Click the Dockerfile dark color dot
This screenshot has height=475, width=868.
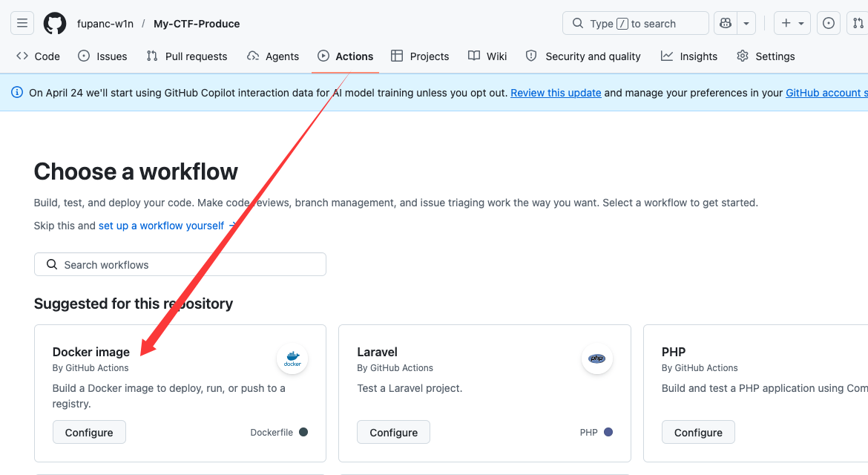click(x=303, y=432)
